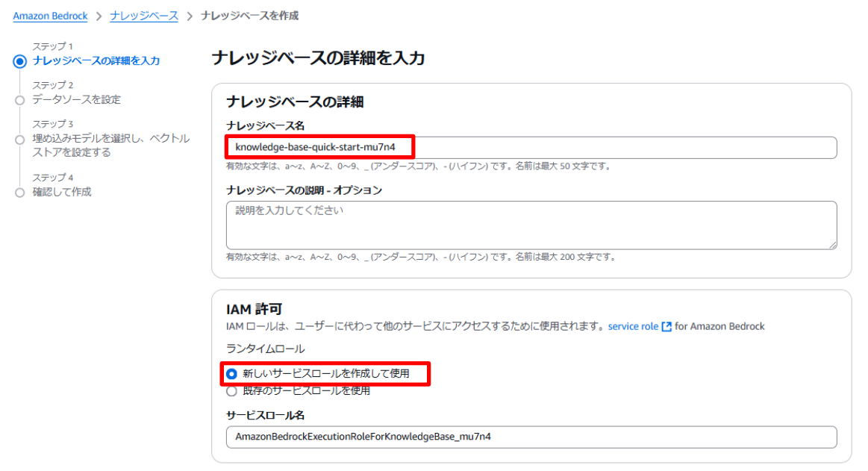
Task: Select 既存のサービスロールを使用 radio
Action: (232, 391)
